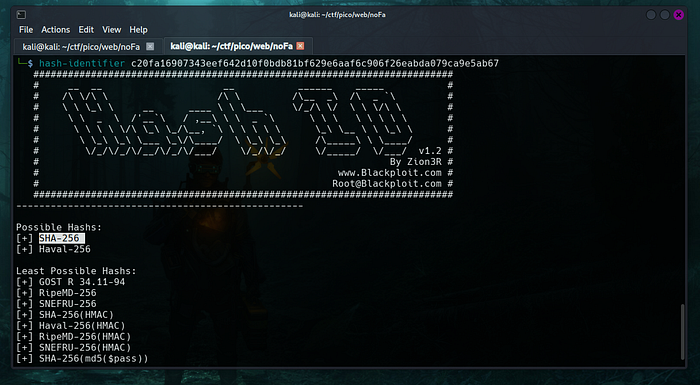Click the Possible Hashes heading

point(59,227)
